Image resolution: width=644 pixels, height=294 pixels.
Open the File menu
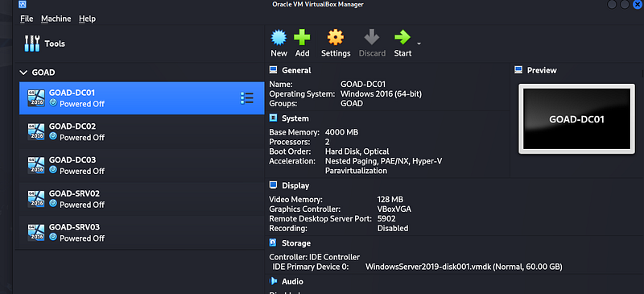27,19
